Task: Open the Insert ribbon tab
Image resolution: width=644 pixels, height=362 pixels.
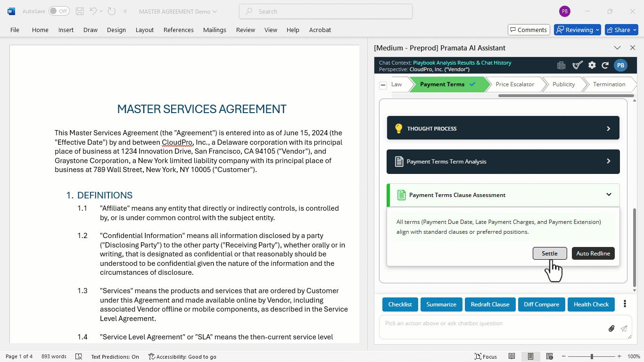Action: [x=66, y=30]
